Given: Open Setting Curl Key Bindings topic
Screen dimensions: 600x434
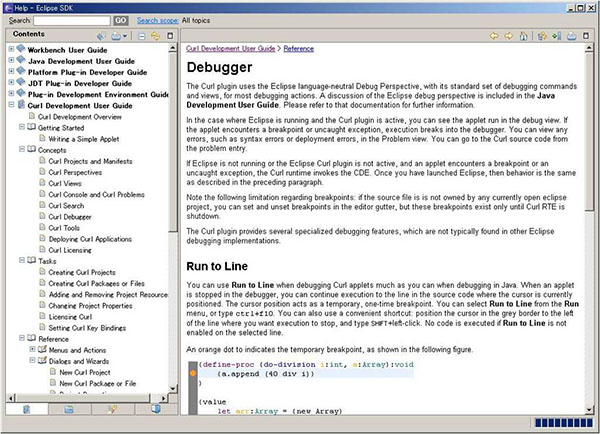Looking at the screenshot, I should 87,328.
